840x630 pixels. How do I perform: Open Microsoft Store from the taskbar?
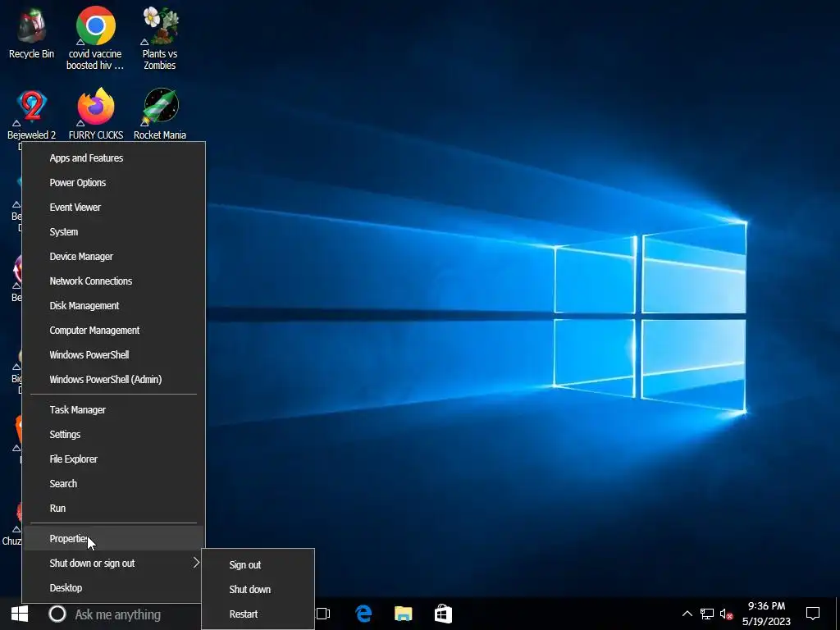coord(443,614)
